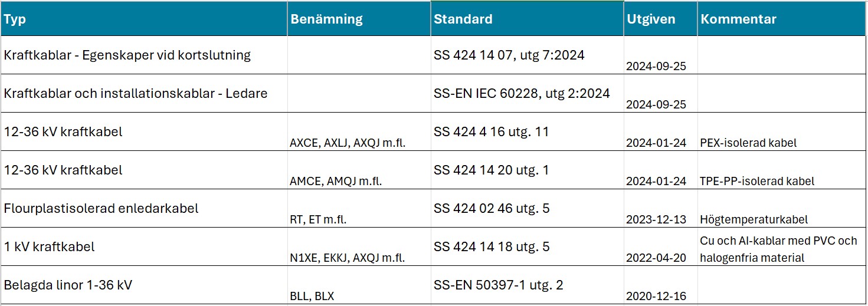Select cell 'Kraftkablar - Egenskaper vid kortslutning'
The height and width of the screenshot is (306, 868).
click(144, 55)
